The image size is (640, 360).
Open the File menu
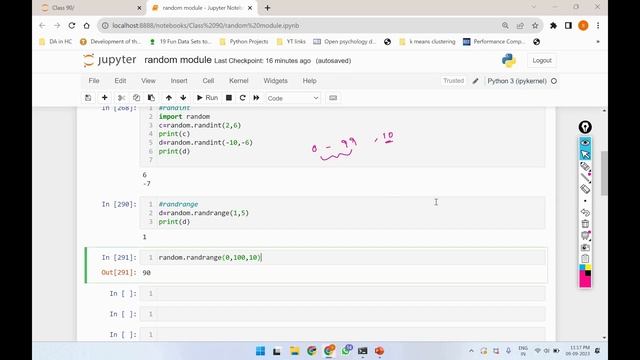pyautogui.click(x=94, y=81)
